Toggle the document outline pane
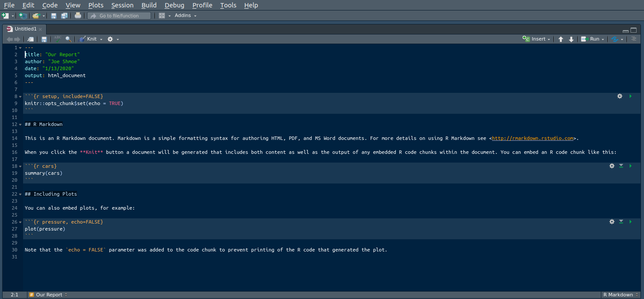Viewport: 644px width, 299px height. pos(634,39)
